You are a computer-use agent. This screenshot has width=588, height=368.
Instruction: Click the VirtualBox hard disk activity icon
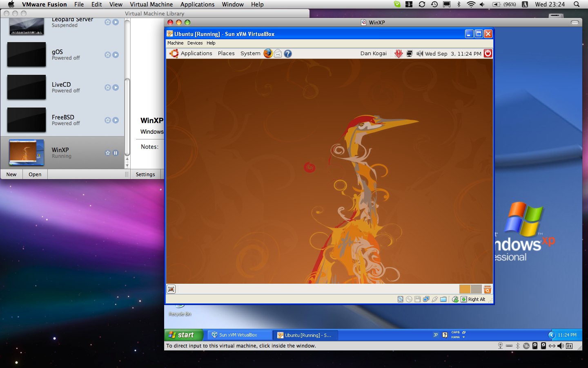coord(401,299)
